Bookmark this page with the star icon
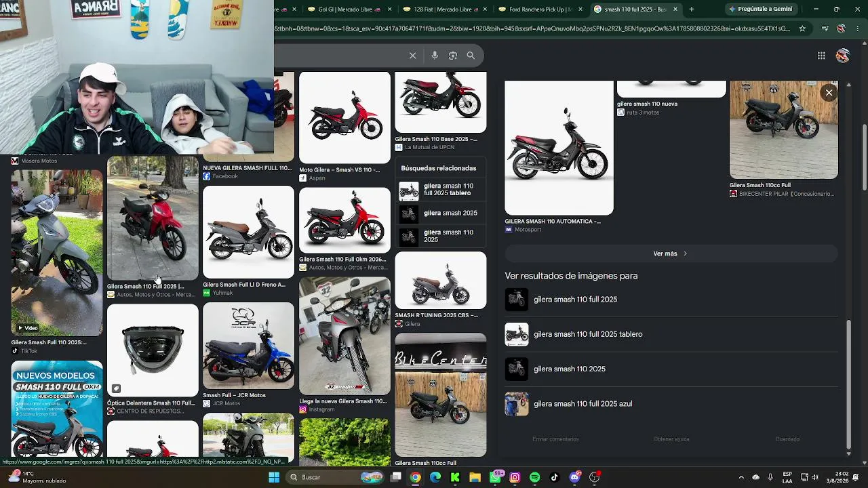The image size is (868, 488). (802, 28)
